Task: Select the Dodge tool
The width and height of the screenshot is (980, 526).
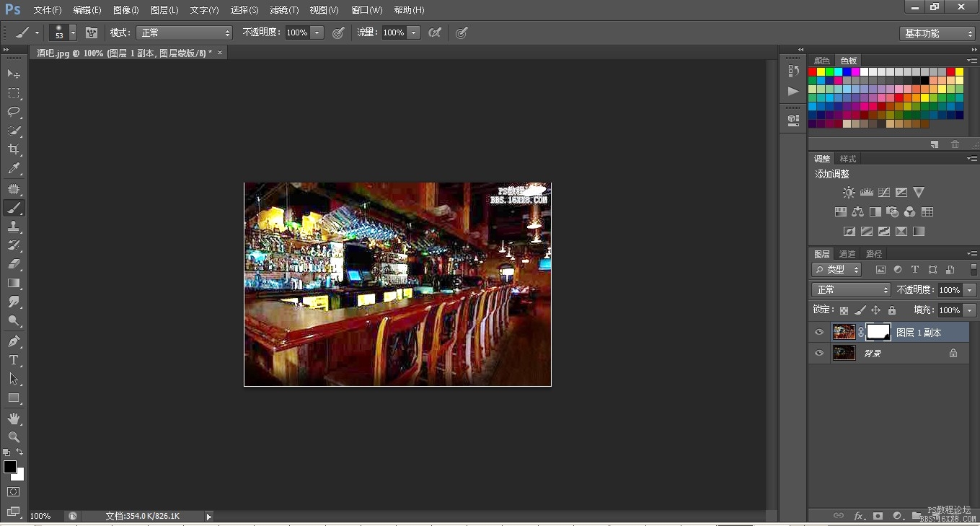Action: coord(14,320)
